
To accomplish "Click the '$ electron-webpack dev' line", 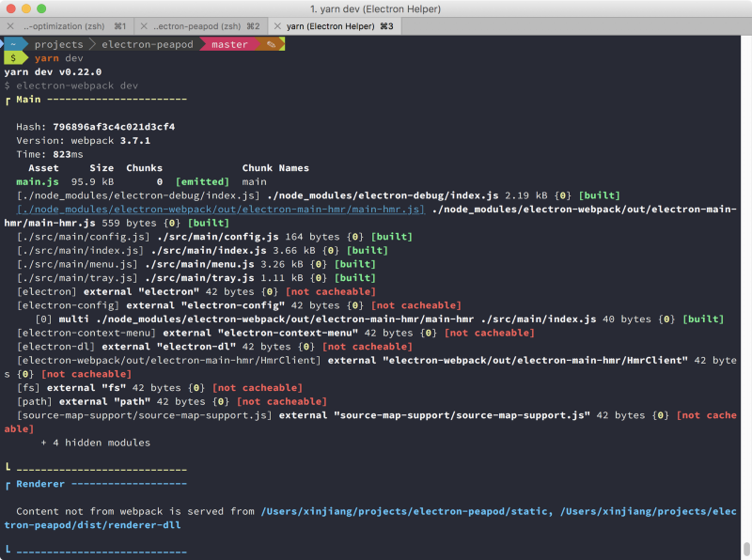I will (71, 86).
